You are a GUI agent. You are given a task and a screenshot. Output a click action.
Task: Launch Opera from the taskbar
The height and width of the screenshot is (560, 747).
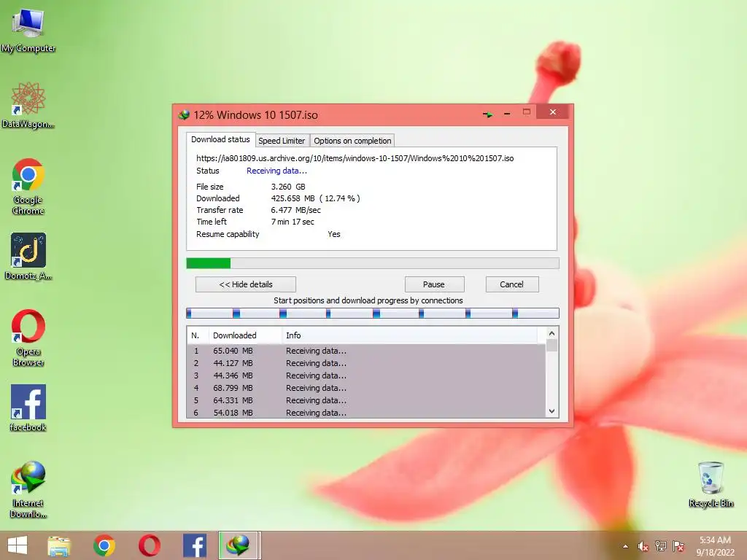[x=149, y=545]
